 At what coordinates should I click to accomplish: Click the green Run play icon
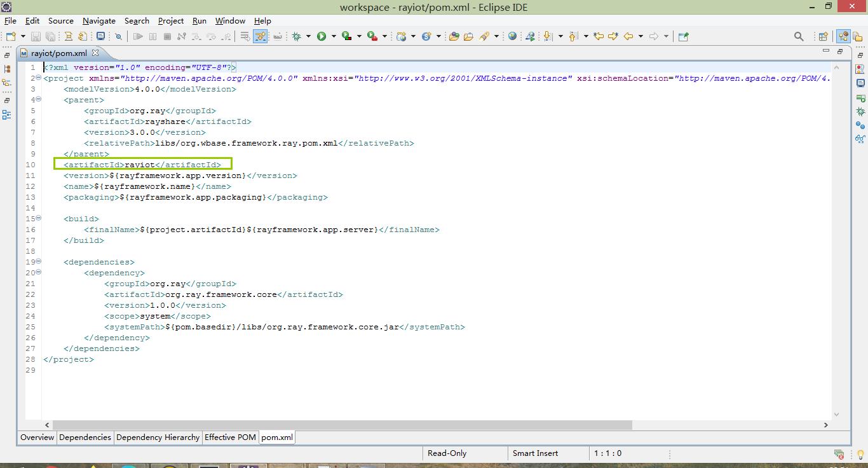pyautogui.click(x=322, y=36)
